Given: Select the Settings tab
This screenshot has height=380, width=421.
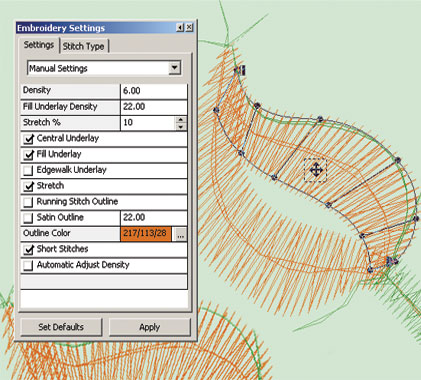Looking at the screenshot, I should pyautogui.click(x=39, y=45).
